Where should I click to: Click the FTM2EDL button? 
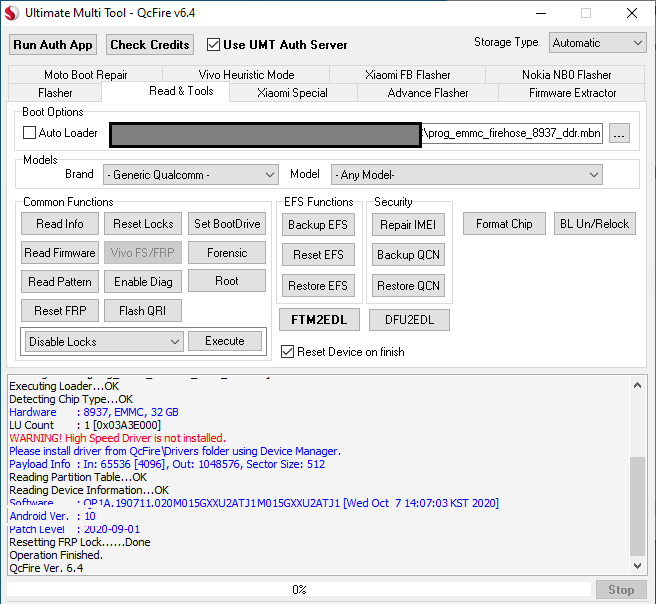(x=319, y=320)
